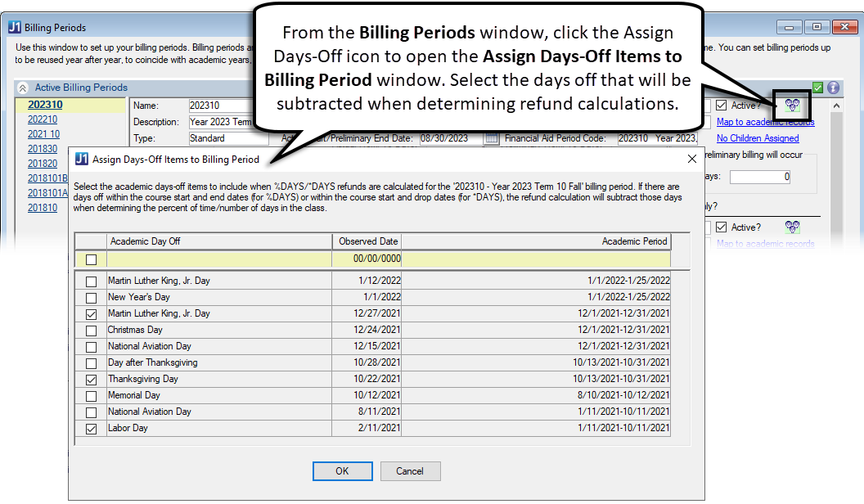Uncheck the Labor Day checkbox
The width and height of the screenshot is (864, 504).
[x=92, y=429]
